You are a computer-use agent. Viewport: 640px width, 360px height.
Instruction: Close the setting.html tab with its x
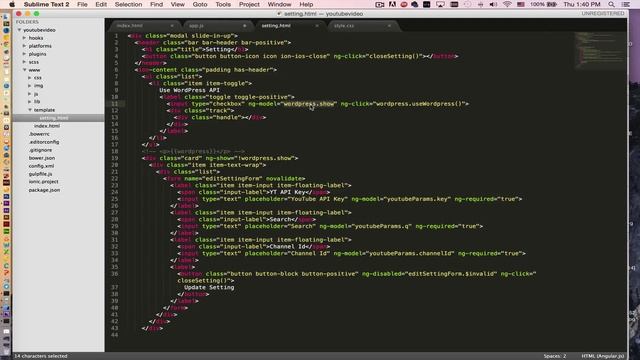[317, 26]
